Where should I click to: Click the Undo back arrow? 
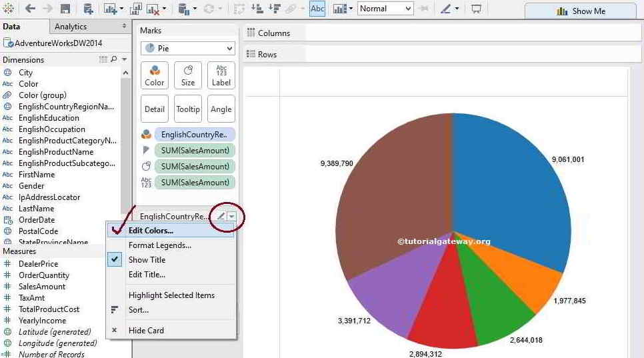tap(30, 9)
